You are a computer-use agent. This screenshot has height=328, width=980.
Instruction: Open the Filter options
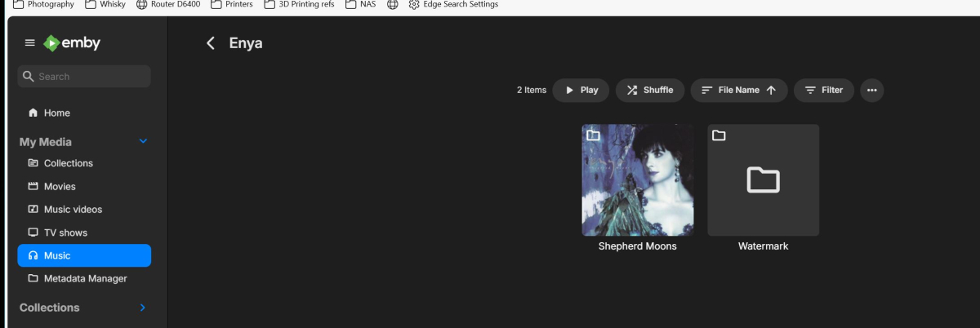(824, 90)
